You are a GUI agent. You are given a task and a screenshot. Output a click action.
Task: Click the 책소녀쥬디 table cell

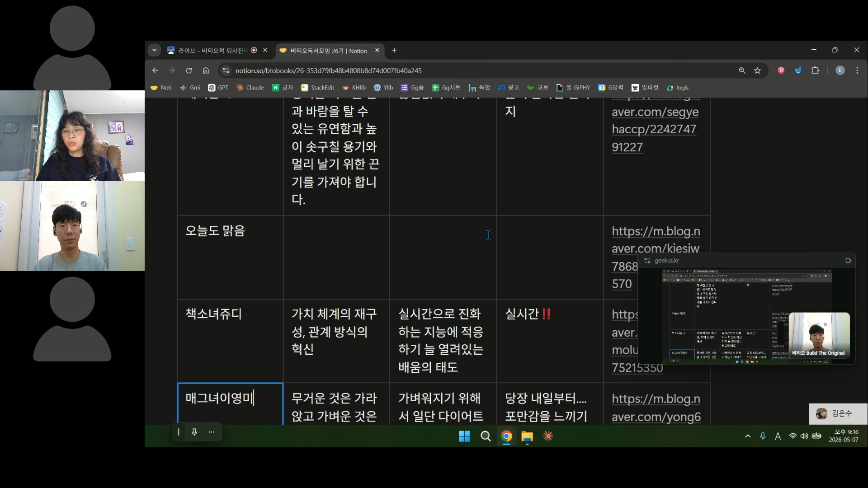click(230, 341)
